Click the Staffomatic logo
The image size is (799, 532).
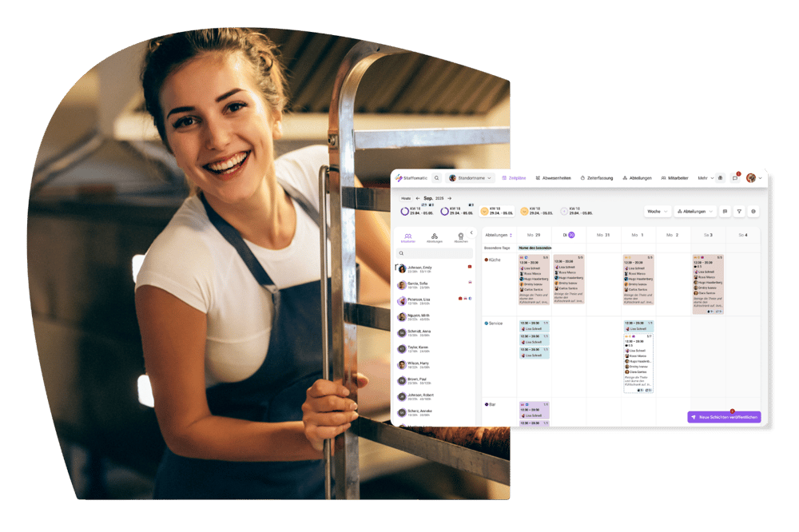coord(412,178)
